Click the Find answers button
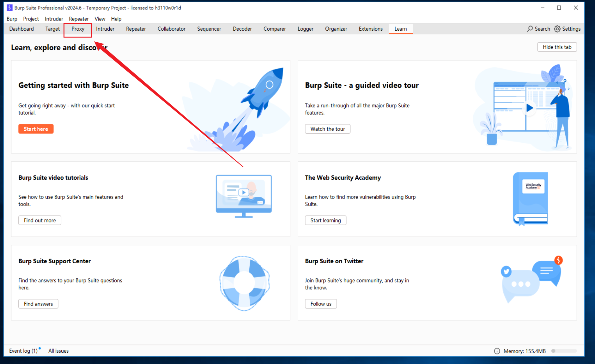 pos(38,304)
